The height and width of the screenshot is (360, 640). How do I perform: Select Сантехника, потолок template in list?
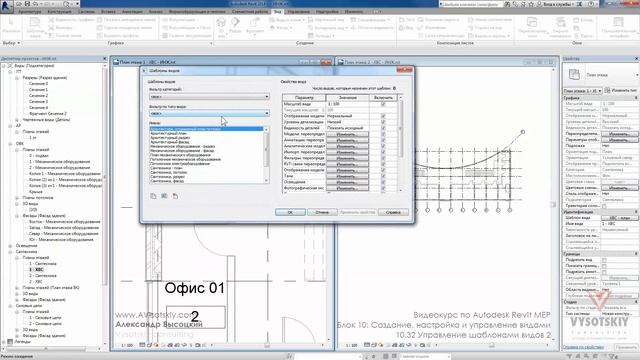coord(168,172)
